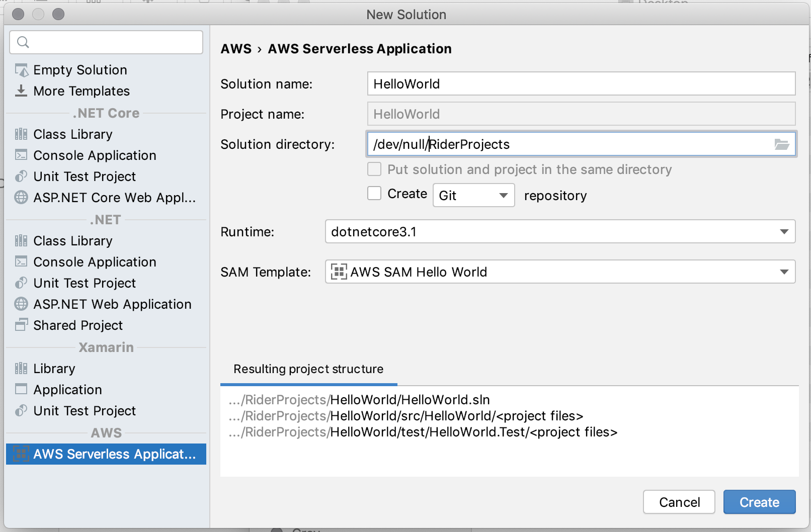This screenshot has height=532, width=811.
Task: Select the ASP.NET Core Web Application globe icon
Action: (21, 198)
